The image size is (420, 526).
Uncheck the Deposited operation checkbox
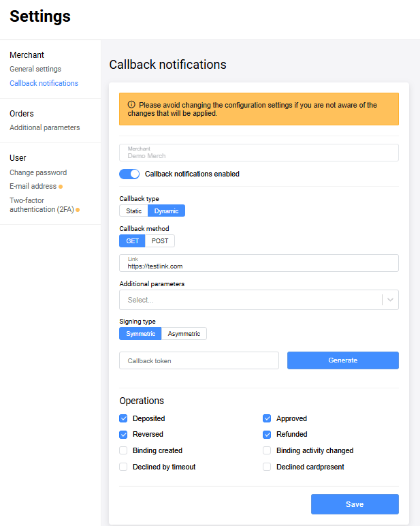[x=123, y=418]
